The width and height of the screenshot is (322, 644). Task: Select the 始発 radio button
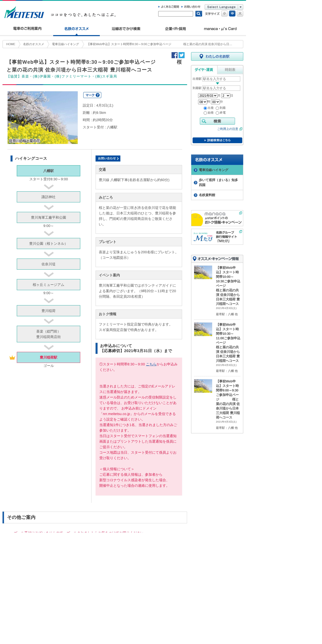coord(205,113)
